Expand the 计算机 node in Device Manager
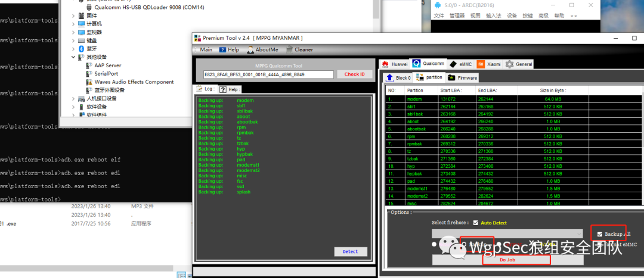Screen dimensions: 644x278 73,24
